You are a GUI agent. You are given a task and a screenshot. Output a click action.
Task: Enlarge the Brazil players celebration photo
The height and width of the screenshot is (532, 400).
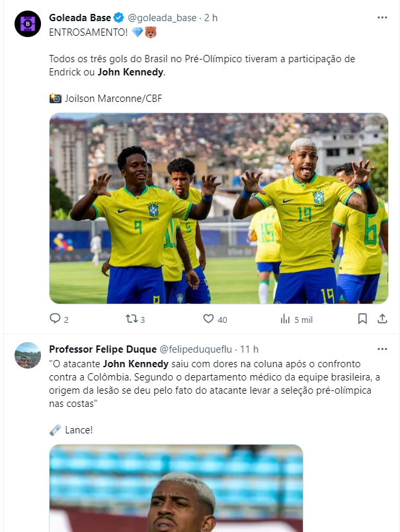tap(219, 208)
